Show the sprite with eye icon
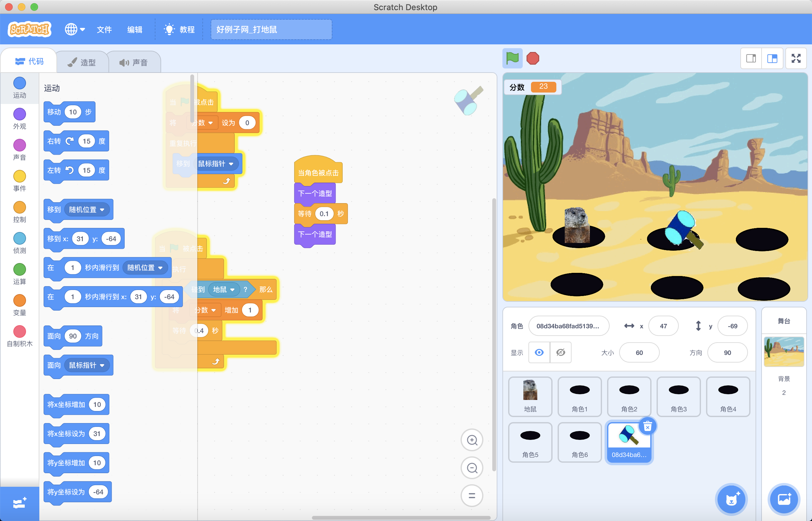 (x=539, y=352)
